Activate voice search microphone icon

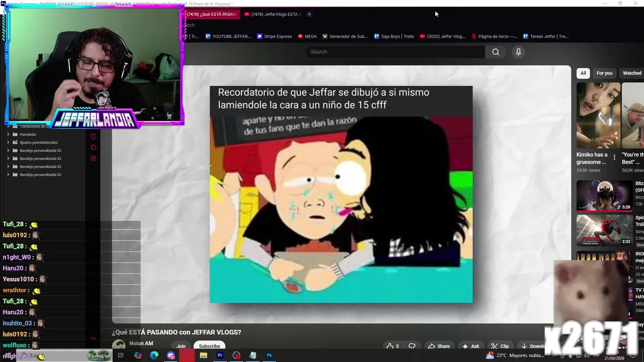tap(518, 52)
